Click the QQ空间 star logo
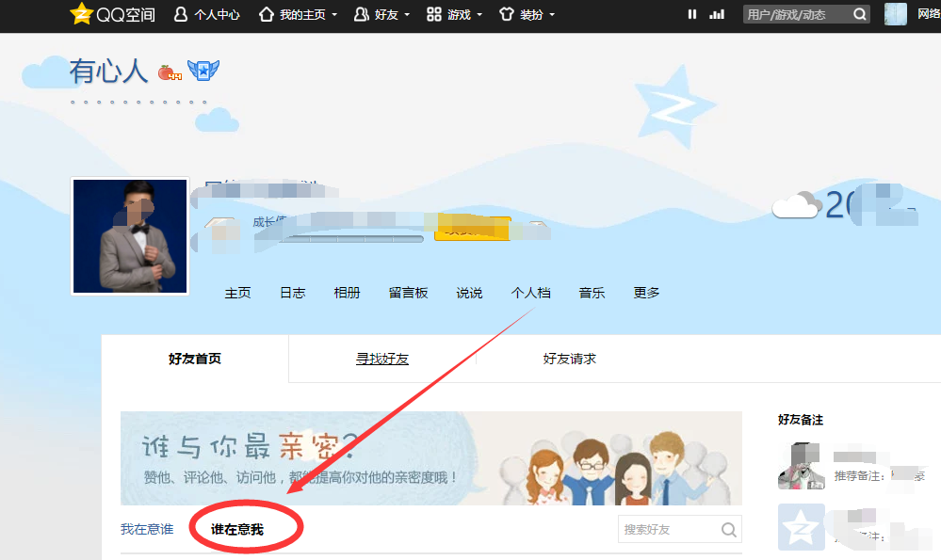The height and width of the screenshot is (560, 941). [x=82, y=14]
